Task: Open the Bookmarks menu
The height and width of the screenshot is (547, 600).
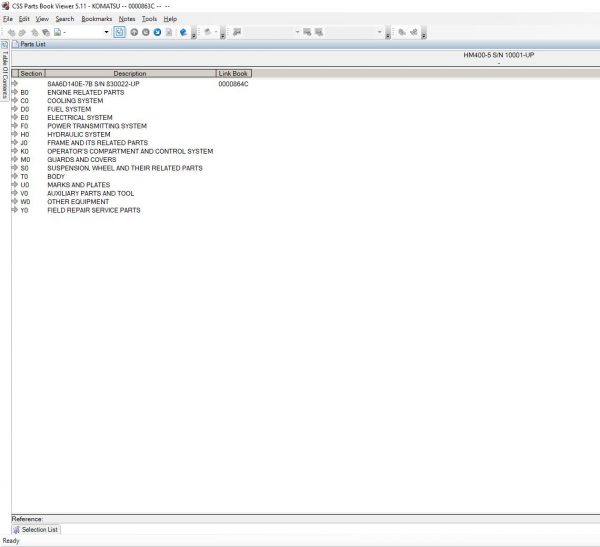Action: coord(96,19)
